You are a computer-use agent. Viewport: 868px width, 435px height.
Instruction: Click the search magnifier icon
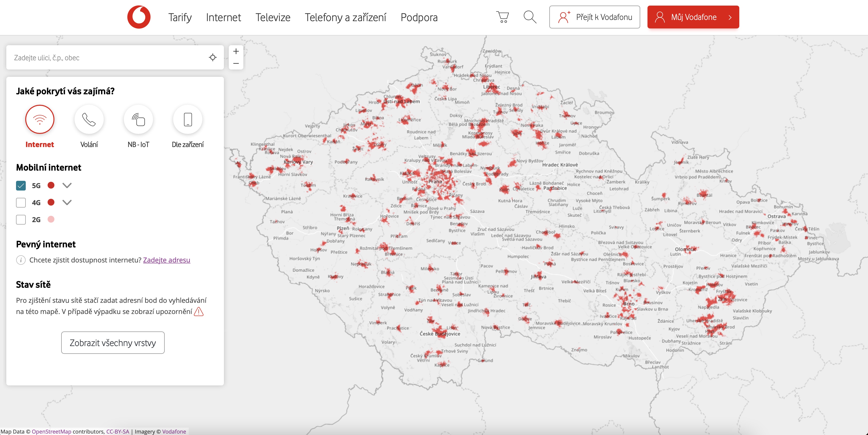tap(530, 17)
